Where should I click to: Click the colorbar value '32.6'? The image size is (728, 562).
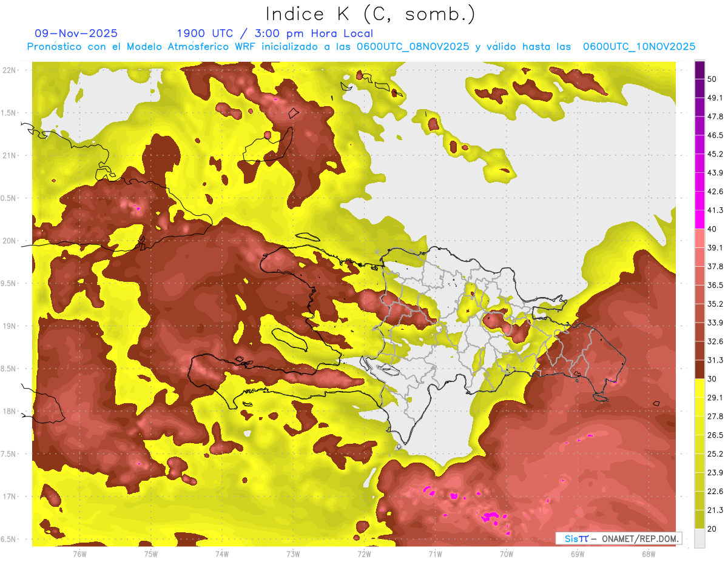pos(715,341)
